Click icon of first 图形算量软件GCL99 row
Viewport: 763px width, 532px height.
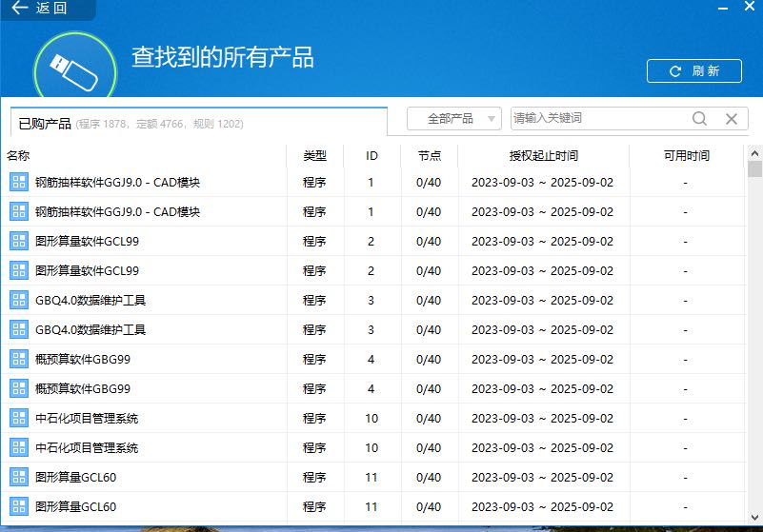tap(19, 241)
